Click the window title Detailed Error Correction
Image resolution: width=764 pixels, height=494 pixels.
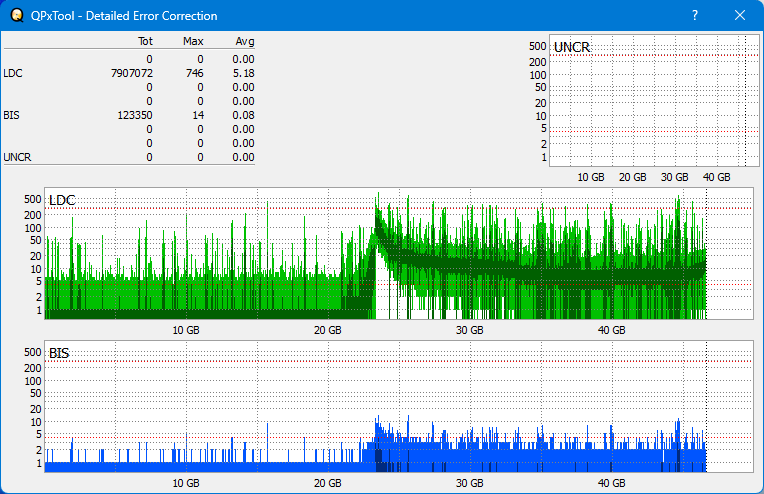coord(152,16)
